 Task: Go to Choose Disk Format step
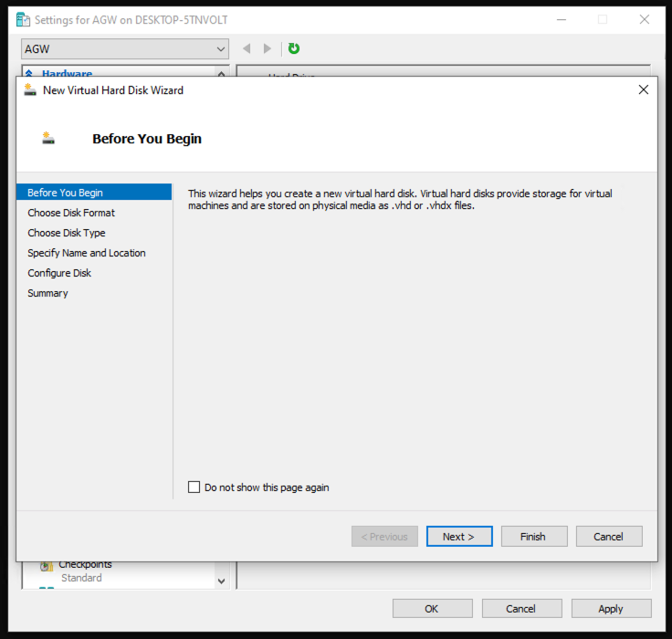pos(71,213)
